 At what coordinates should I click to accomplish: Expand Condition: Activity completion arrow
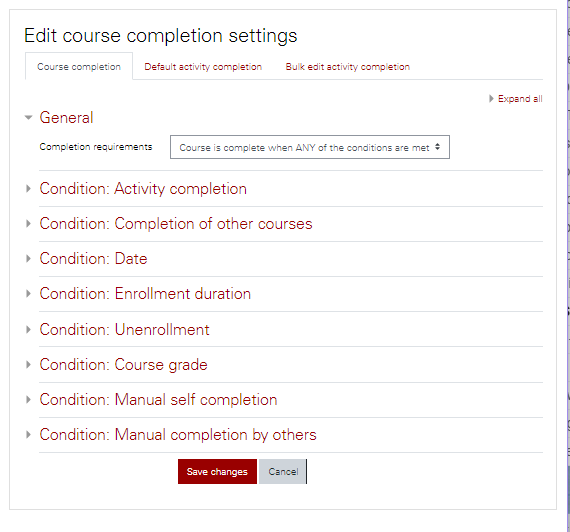28,188
